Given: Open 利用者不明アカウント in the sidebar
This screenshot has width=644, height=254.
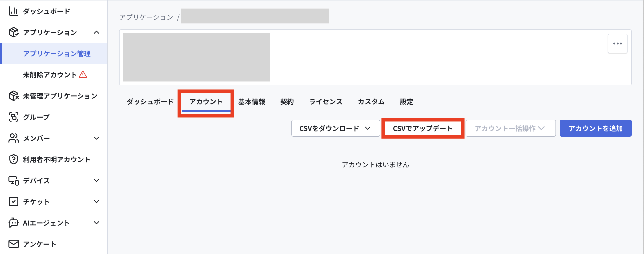Looking at the screenshot, I should click(x=54, y=159).
